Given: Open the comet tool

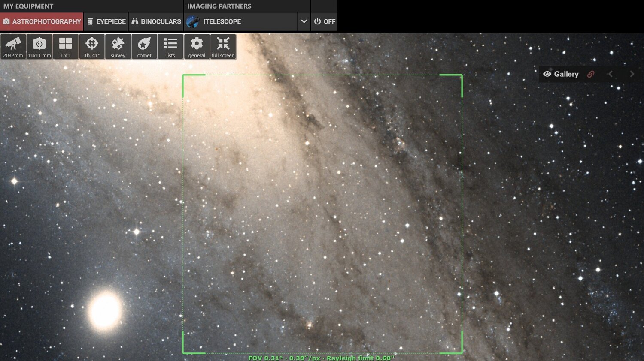Looking at the screenshot, I should point(144,46).
